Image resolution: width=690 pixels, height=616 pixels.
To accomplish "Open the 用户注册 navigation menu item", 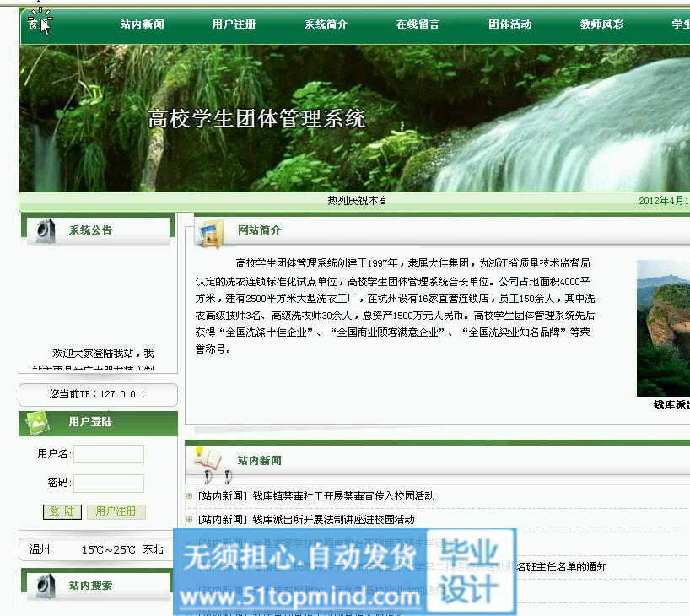I will (234, 24).
